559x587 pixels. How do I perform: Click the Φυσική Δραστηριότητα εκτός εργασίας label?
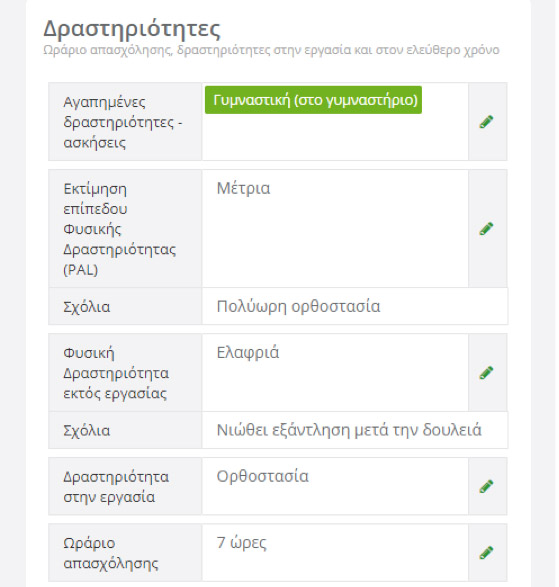click(x=116, y=373)
